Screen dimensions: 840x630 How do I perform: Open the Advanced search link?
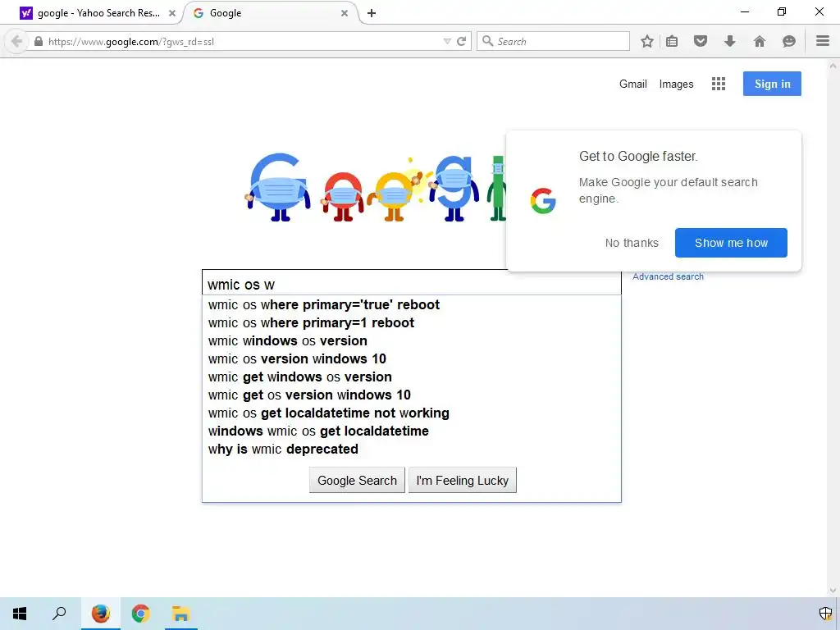(x=668, y=276)
